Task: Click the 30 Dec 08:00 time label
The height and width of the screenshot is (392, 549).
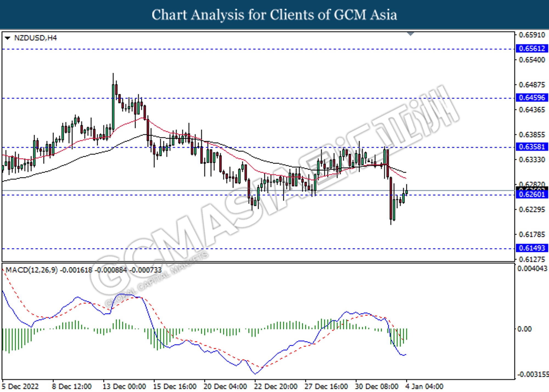Action: tap(377, 387)
